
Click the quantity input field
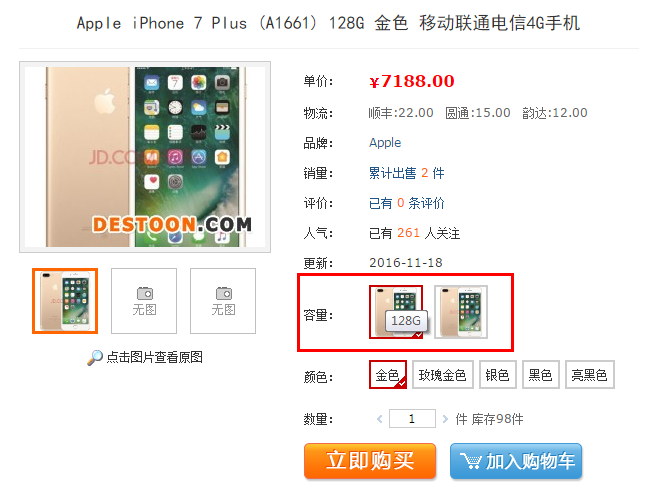412,419
